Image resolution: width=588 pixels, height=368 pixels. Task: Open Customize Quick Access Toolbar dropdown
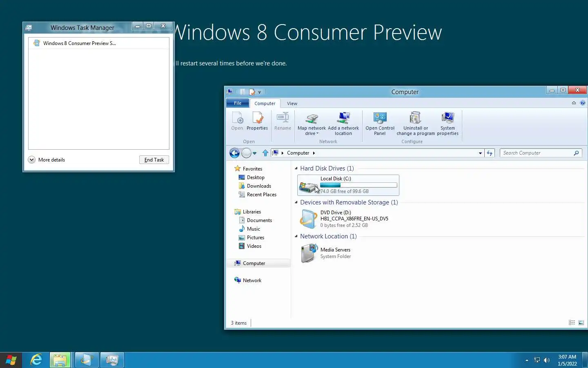click(x=259, y=92)
